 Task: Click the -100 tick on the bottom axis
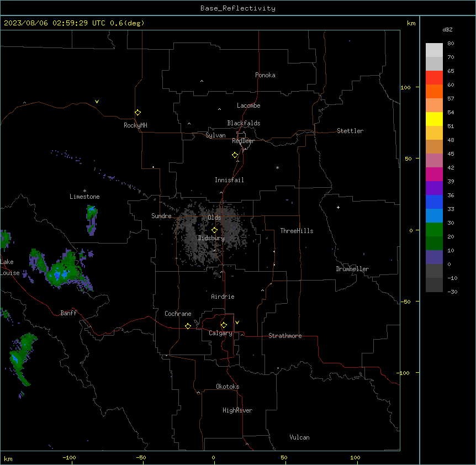[69, 457]
